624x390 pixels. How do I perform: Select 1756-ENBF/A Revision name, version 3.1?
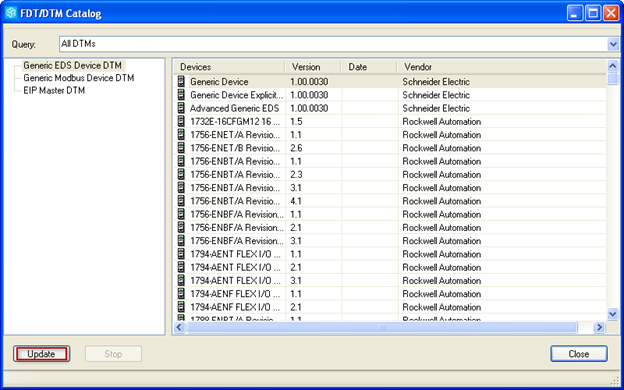[x=237, y=241]
